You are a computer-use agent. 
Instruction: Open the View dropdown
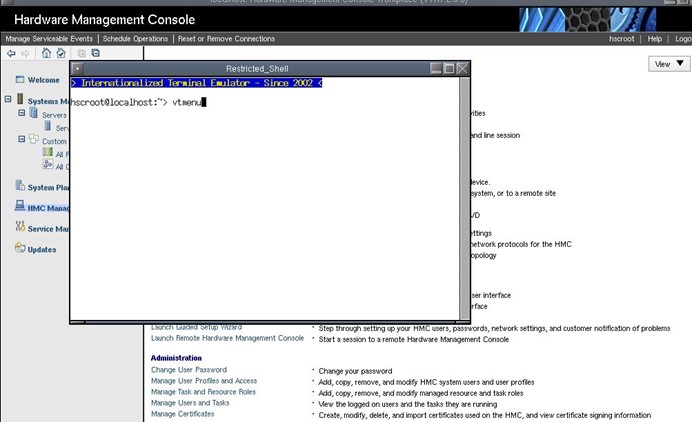pos(669,64)
